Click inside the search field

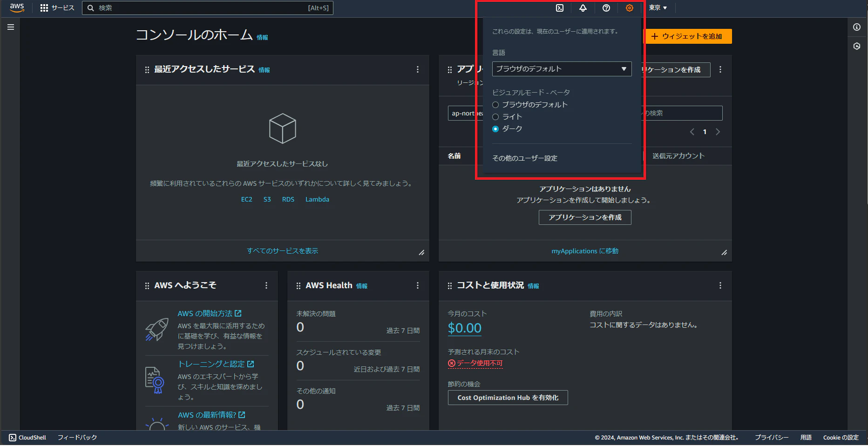pos(208,7)
